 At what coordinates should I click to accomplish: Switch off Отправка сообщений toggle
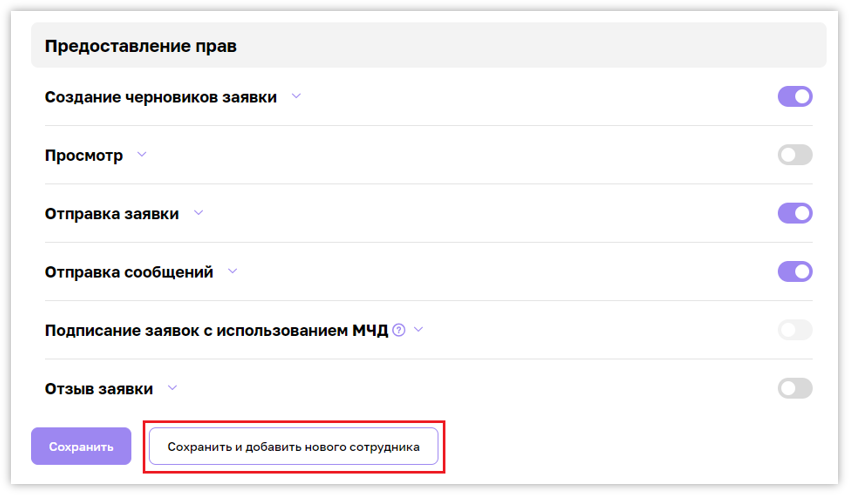coord(795,271)
